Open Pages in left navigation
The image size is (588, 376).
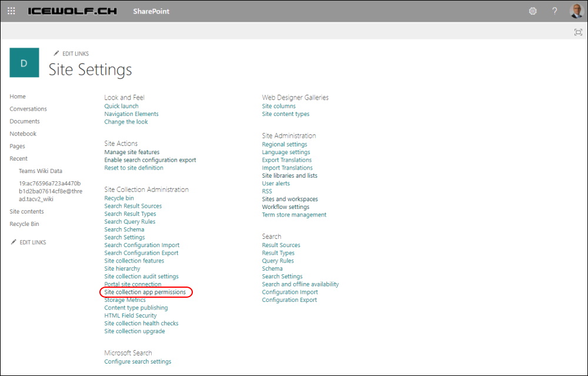tap(17, 146)
